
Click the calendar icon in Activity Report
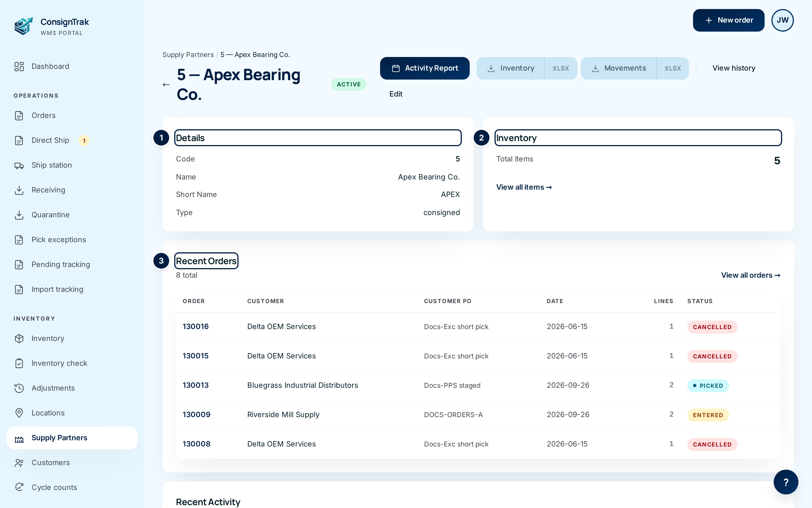point(396,68)
